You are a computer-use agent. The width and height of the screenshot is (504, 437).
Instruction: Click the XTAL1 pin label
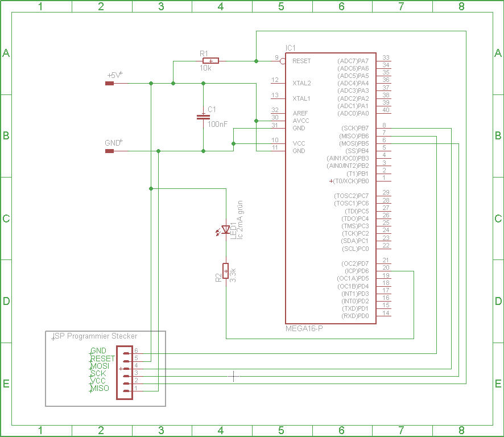pyautogui.click(x=301, y=98)
